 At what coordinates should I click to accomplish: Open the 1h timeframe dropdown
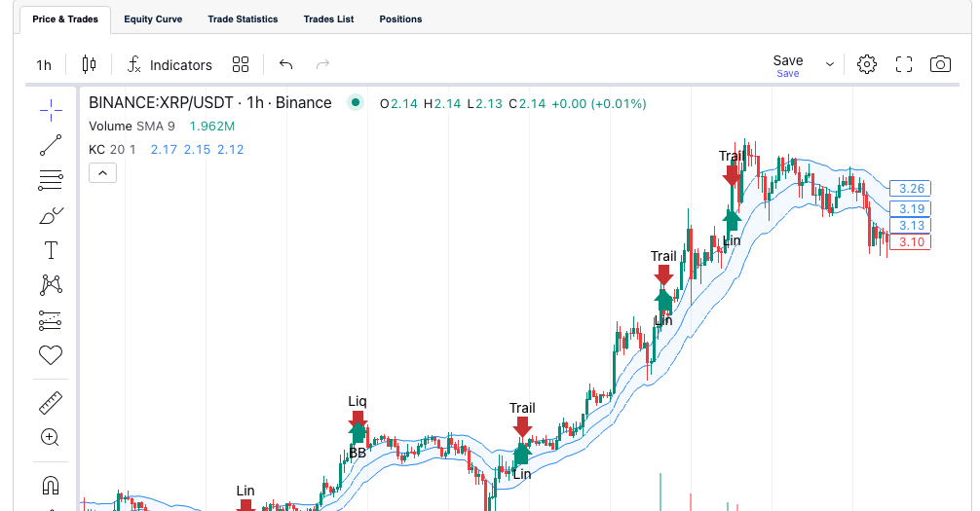tap(44, 65)
